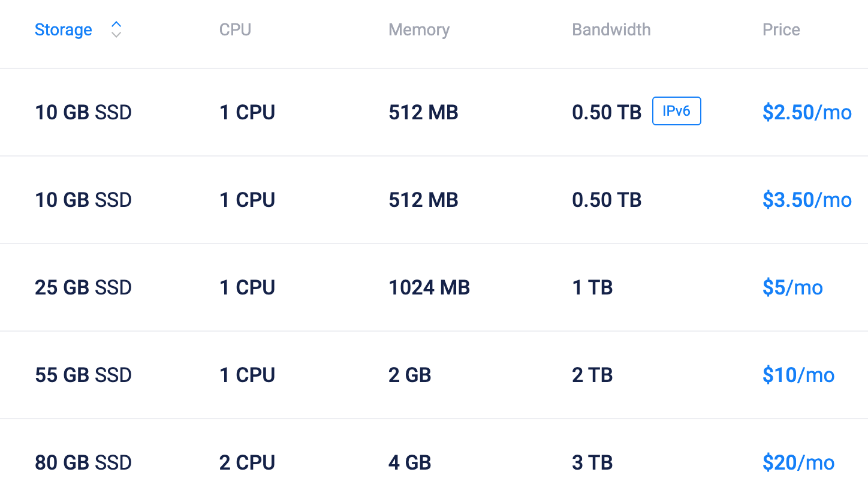Click the 4 GB memory cell

click(x=410, y=462)
